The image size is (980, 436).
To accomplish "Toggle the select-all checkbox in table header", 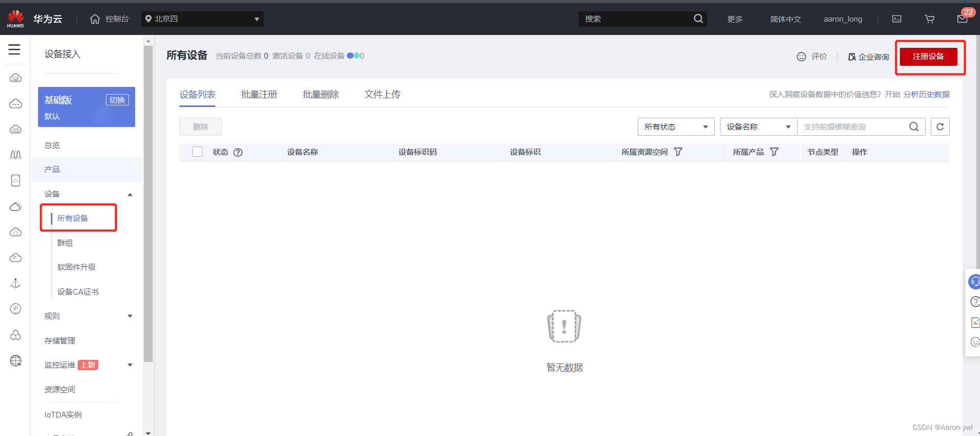I will [197, 152].
